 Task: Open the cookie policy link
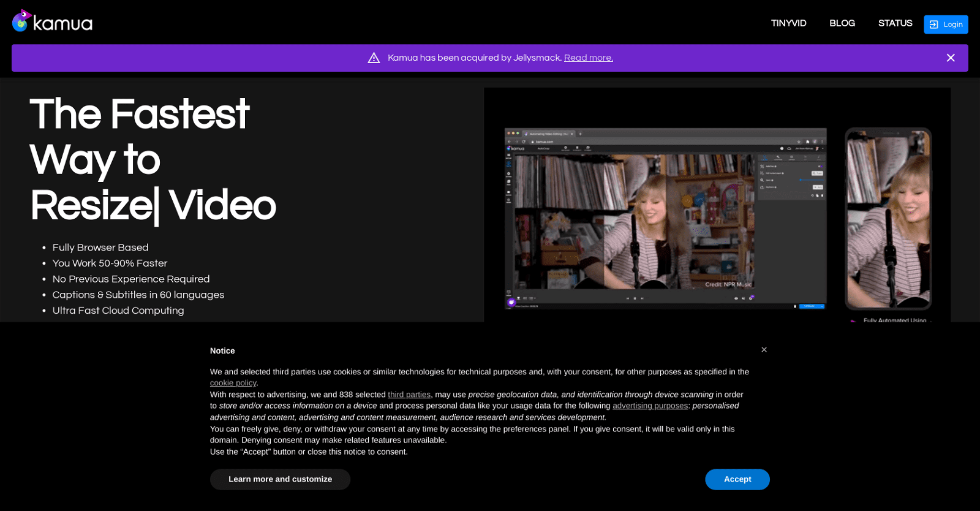click(233, 383)
